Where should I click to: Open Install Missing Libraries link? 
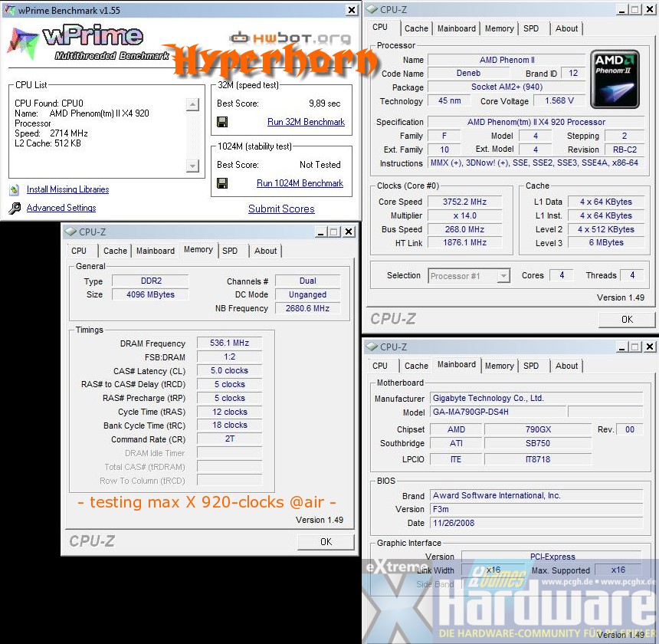pyautogui.click(x=67, y=189)
